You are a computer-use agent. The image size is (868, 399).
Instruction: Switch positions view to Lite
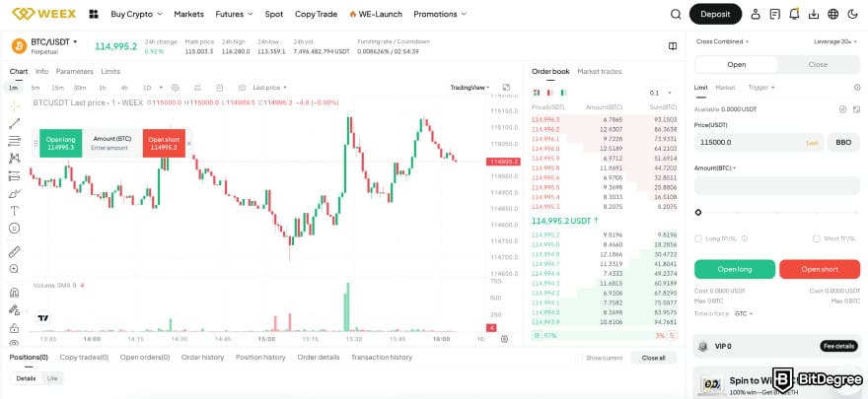52,378
